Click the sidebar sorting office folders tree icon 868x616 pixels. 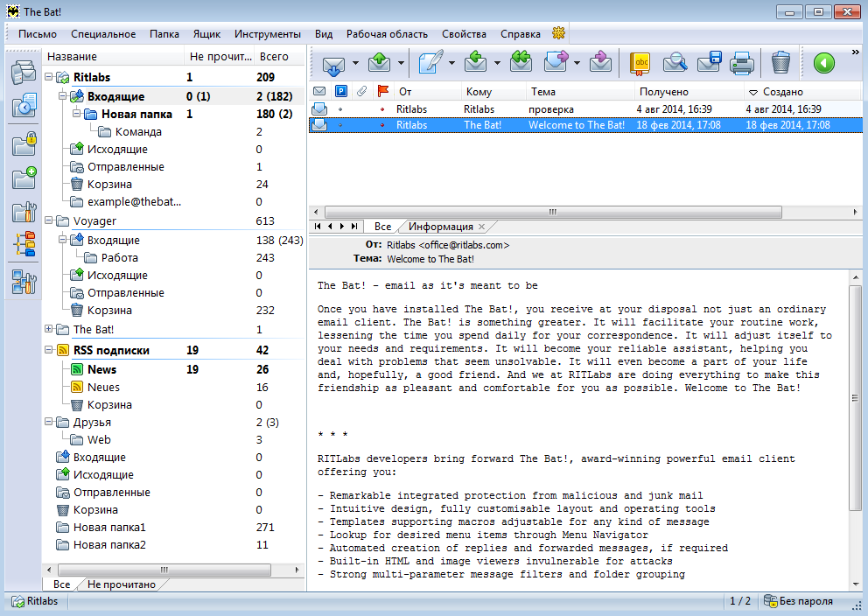[24, 243]
